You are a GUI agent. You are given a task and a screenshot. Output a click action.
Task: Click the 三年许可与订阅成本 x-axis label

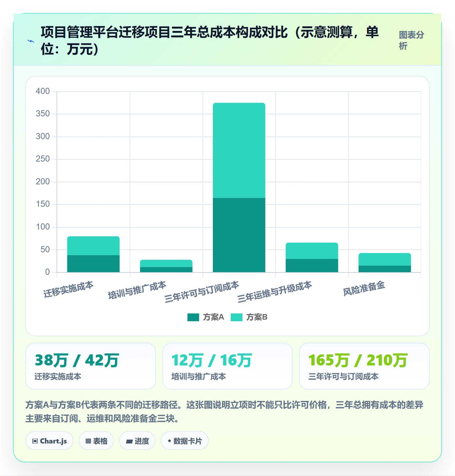[202, 292]
